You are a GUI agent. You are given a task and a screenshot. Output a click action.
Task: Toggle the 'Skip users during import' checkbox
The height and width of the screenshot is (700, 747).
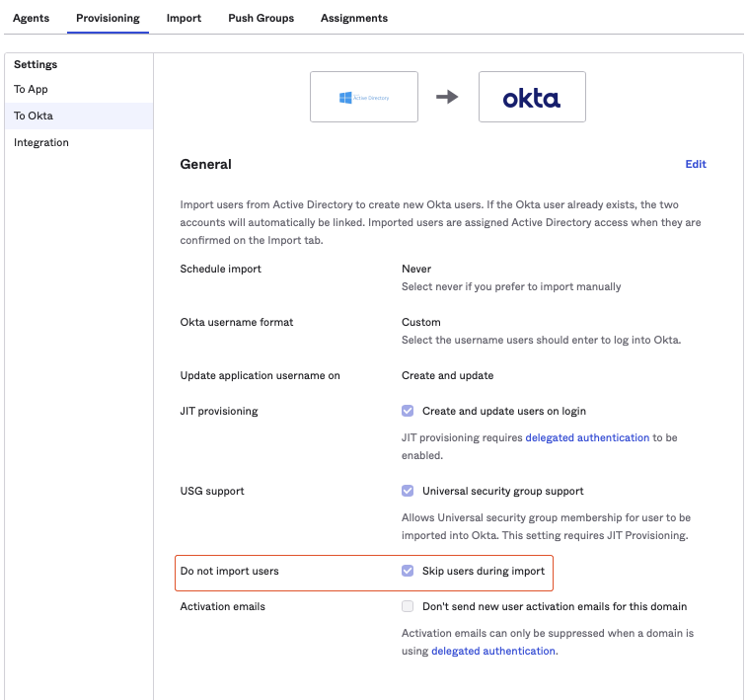tap(408, 571)
